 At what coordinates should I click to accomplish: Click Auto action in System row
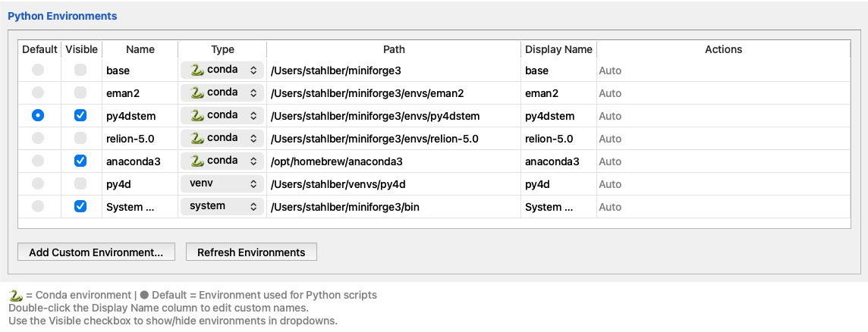pyautogui.click(x=610, y=207)
